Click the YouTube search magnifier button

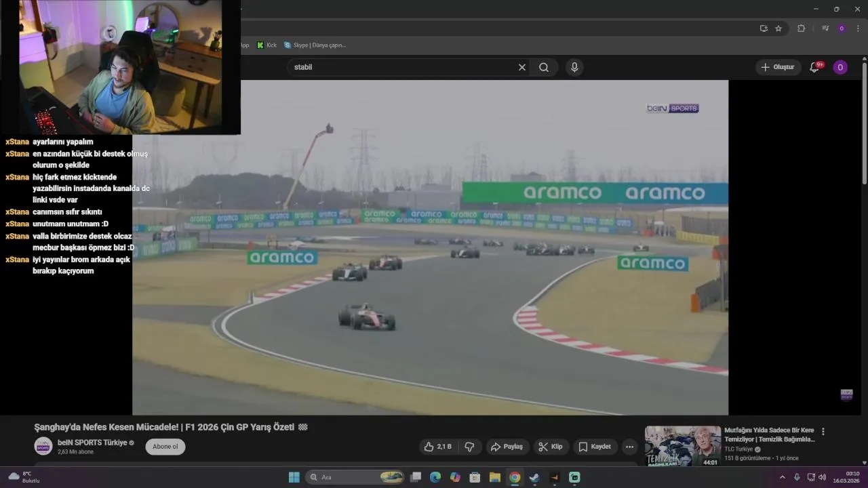(544, 67)
